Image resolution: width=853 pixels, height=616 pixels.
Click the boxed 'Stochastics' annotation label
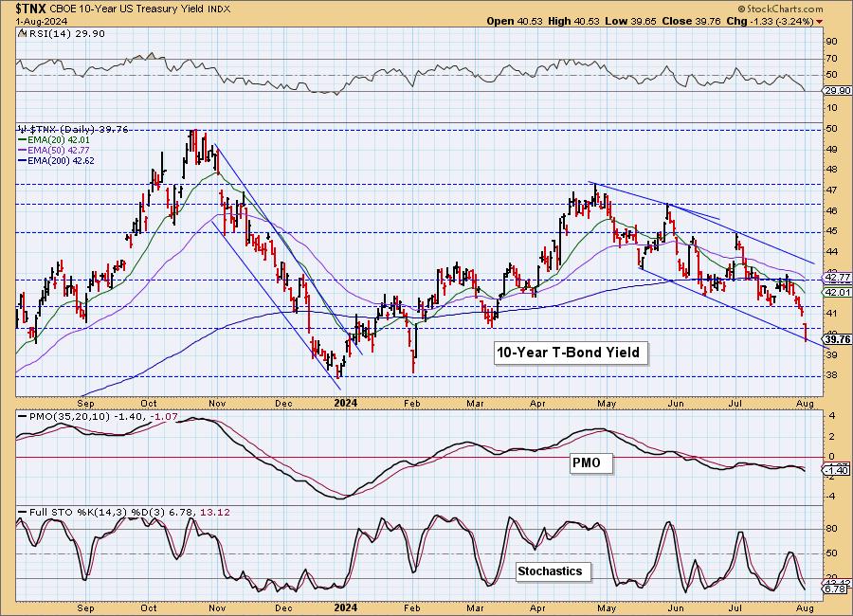point(553,571)
